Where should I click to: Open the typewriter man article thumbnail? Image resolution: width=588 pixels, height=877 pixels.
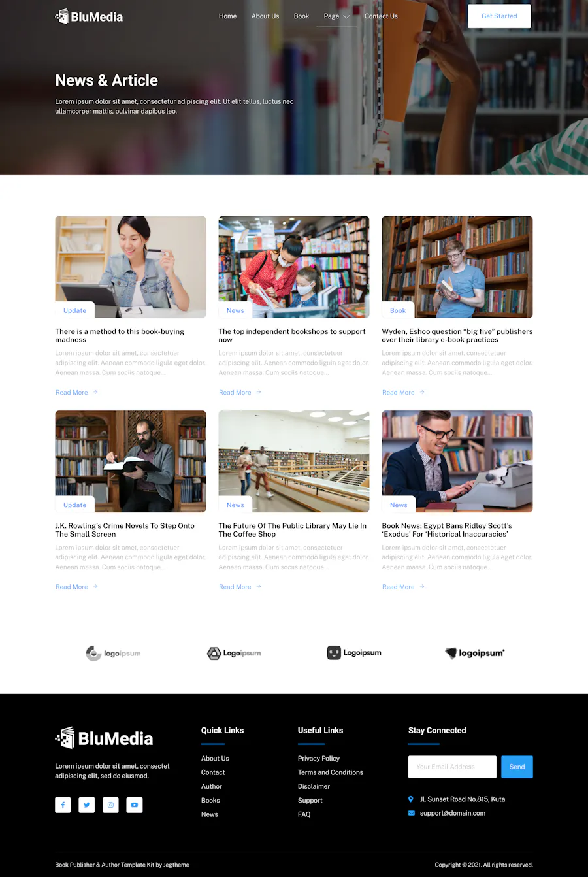coord(457,461)
